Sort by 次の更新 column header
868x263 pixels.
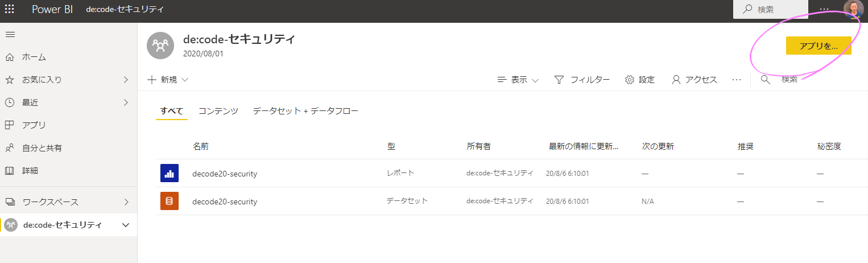click(658, 146)
